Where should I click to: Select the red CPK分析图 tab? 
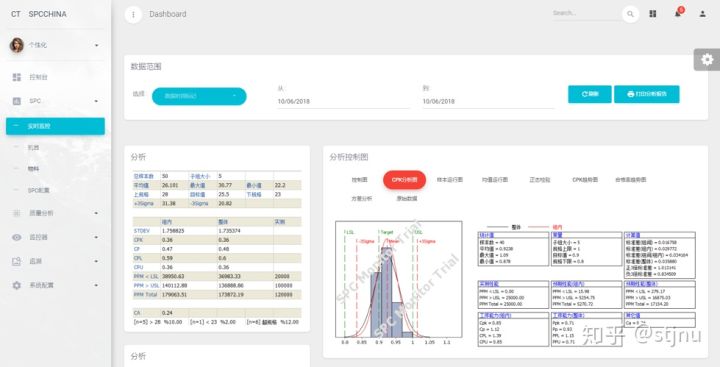[404, 180]
